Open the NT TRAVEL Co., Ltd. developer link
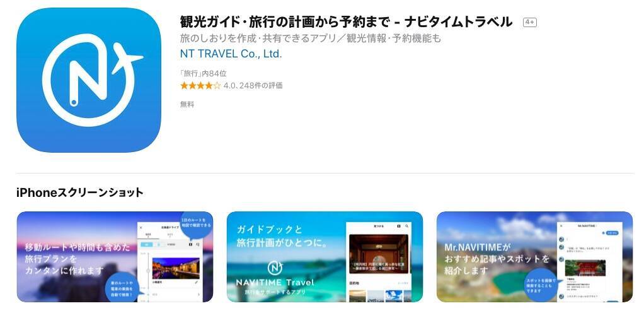The image size is (644, 313). coord(231,54)
